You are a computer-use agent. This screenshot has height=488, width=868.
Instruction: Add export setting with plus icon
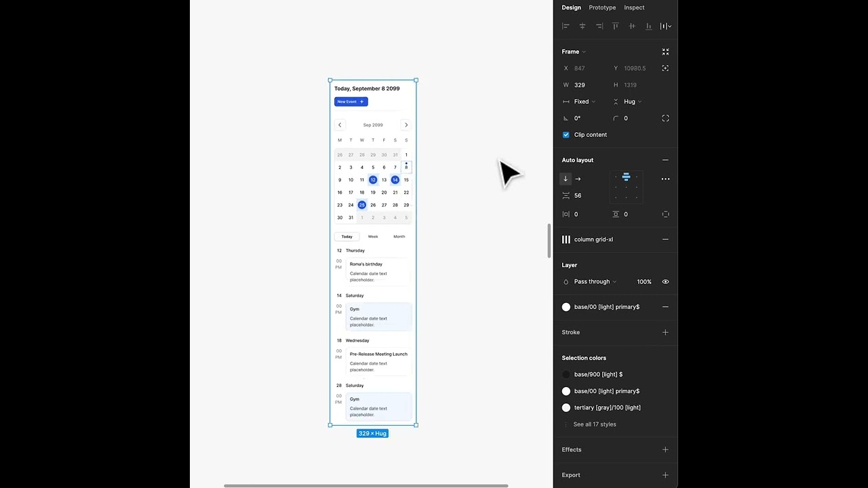point(665,475)
